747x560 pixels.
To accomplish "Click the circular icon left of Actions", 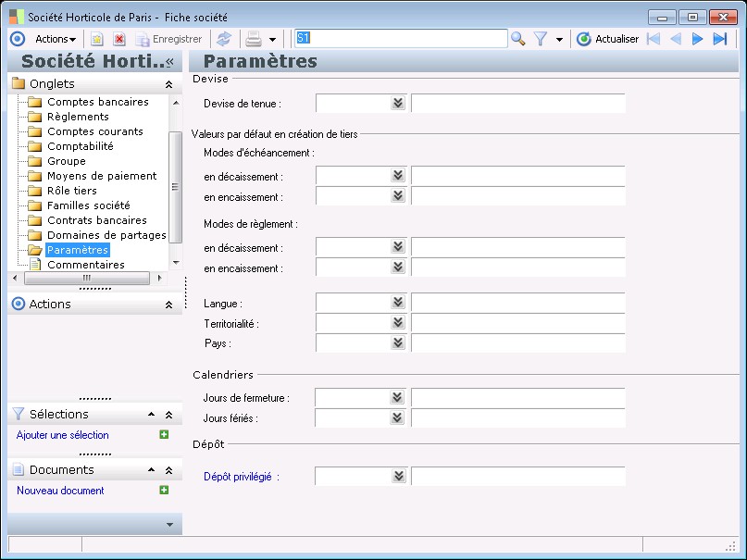I will pyautogui.click(x=18, y=39).
